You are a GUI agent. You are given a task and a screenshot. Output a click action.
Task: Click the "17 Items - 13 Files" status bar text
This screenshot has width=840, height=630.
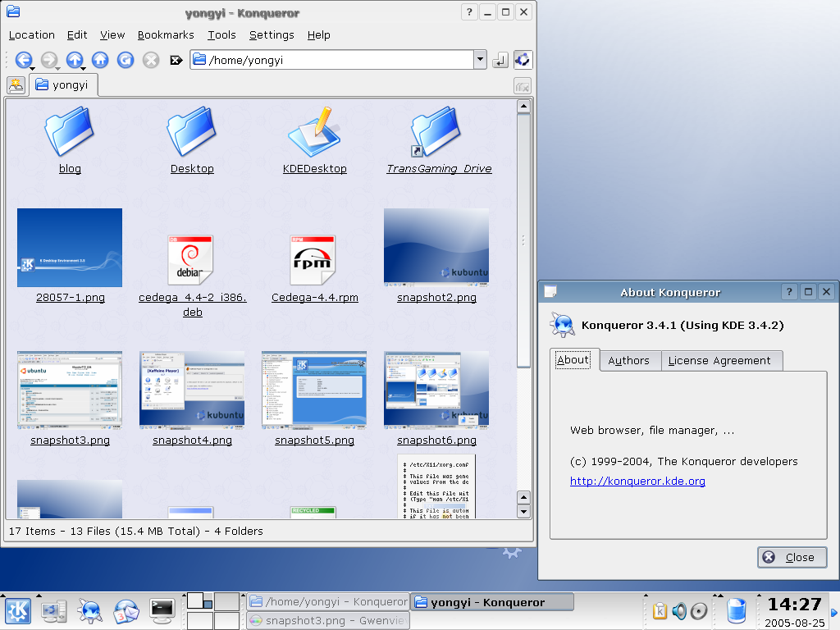click(x=136, y=531)
